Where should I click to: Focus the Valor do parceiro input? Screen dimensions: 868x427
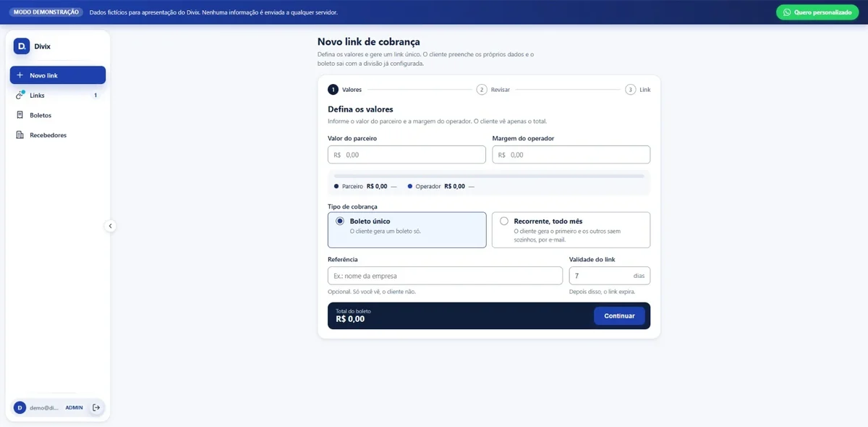click(407, 155)
